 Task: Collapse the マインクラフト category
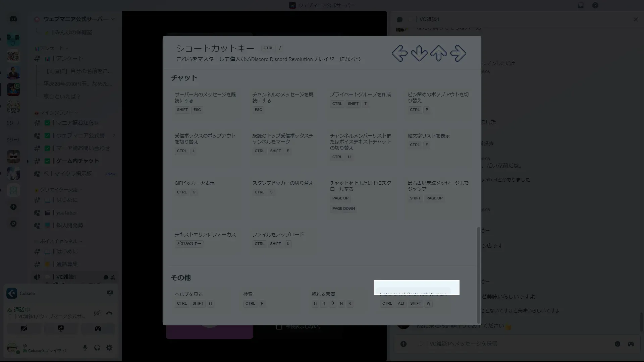(56, 113)
